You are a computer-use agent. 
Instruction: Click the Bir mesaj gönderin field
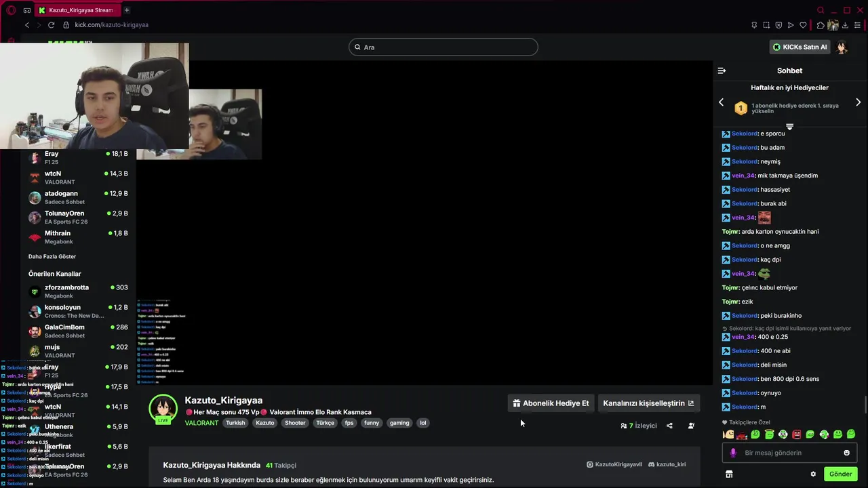[x=789, y=453]
